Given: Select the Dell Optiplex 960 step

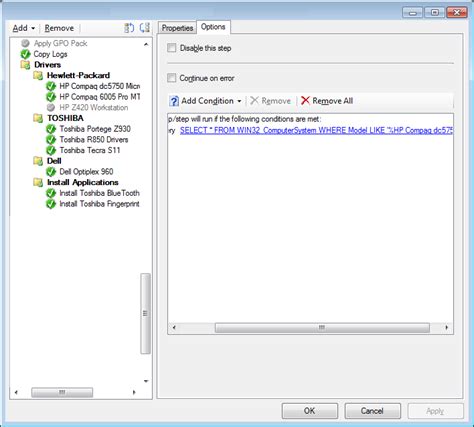Looking at the screenshot, I should tap(86, 172).
